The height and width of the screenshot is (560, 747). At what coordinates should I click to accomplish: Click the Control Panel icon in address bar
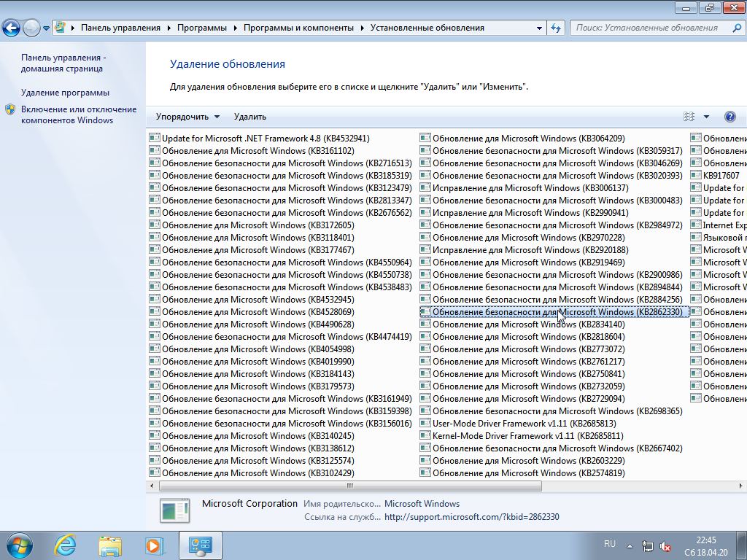tap(60, 27)
